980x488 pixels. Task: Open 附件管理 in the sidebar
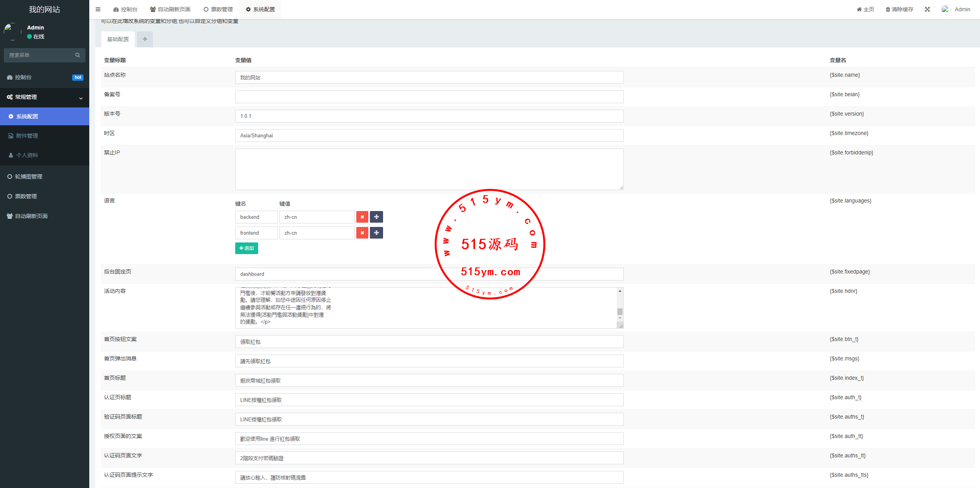click(x=27, y=136)
